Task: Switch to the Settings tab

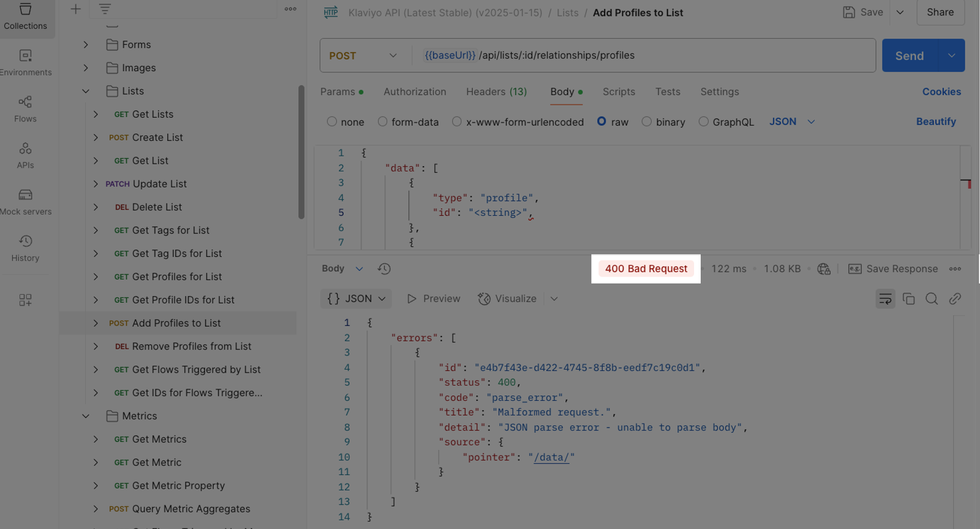Action: point(720,92)
